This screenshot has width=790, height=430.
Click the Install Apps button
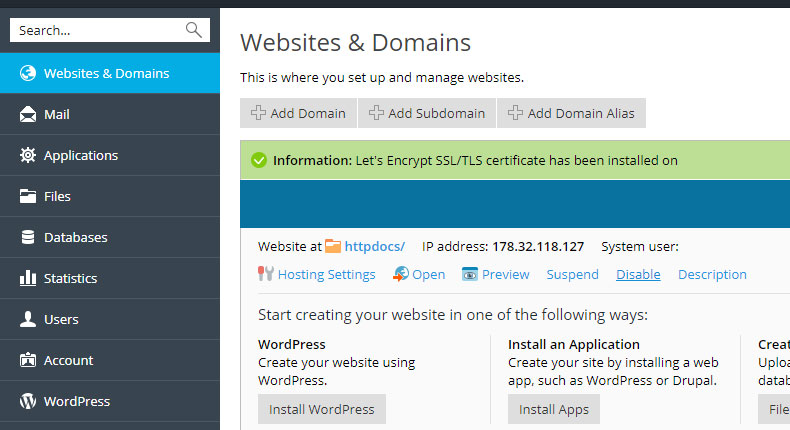[x=554, y=409]
